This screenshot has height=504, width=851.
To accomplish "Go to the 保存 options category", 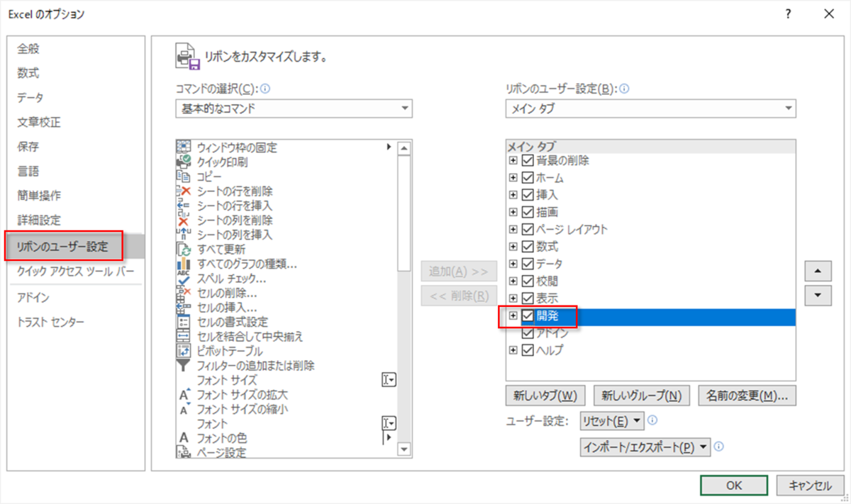I will click(28, 147).
